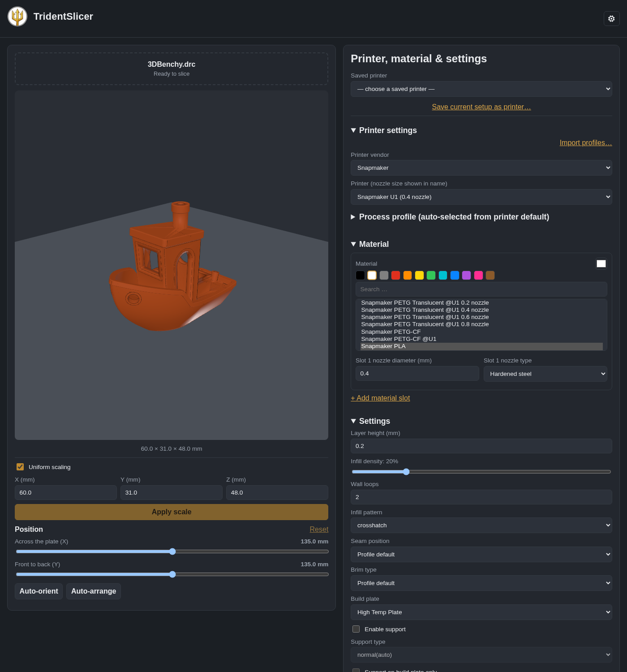Open the custom color picker beside Material

click(x=601, y=263)
